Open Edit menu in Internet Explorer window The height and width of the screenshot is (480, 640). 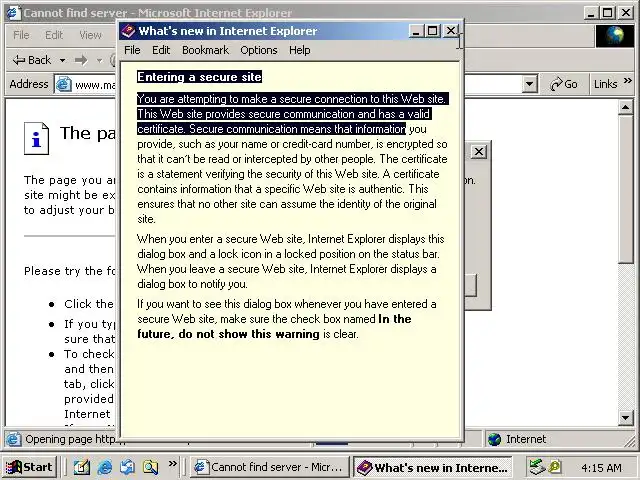pos(54,35)
